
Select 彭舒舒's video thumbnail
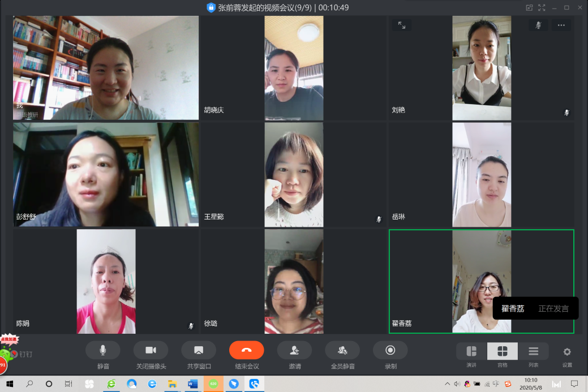106,174
